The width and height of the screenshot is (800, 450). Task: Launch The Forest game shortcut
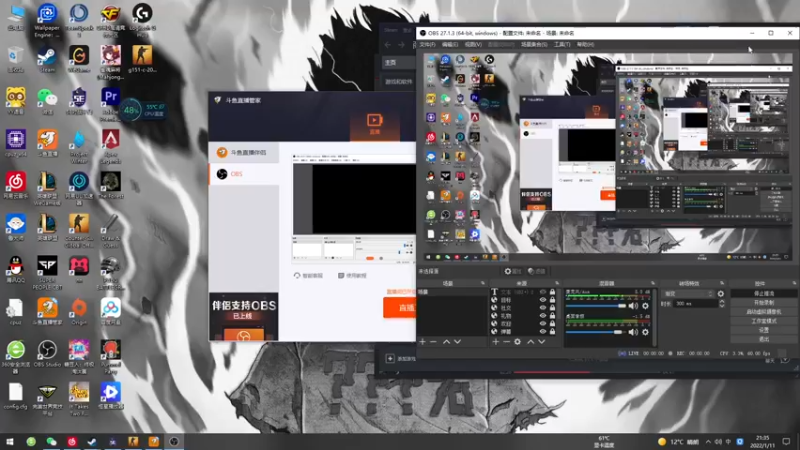110,185
